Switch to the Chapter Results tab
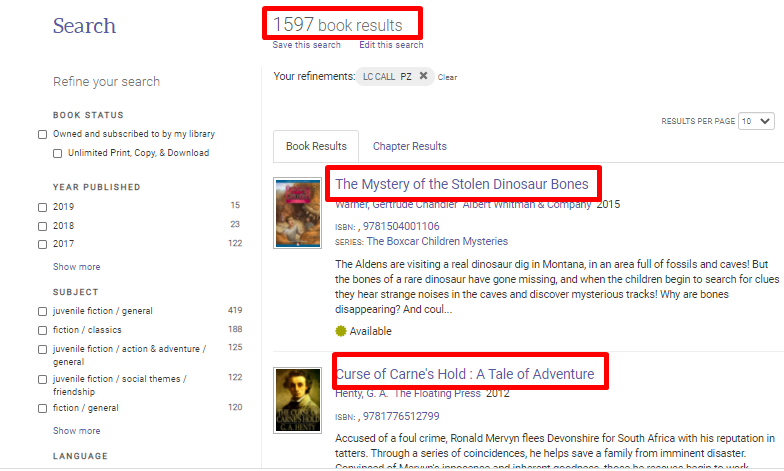 409,147
